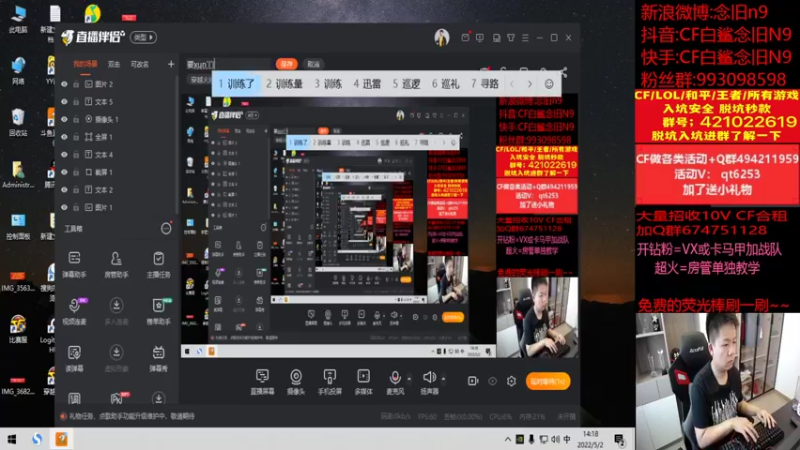
Task: Focus the scene name input field
Action: pos(229,64)
